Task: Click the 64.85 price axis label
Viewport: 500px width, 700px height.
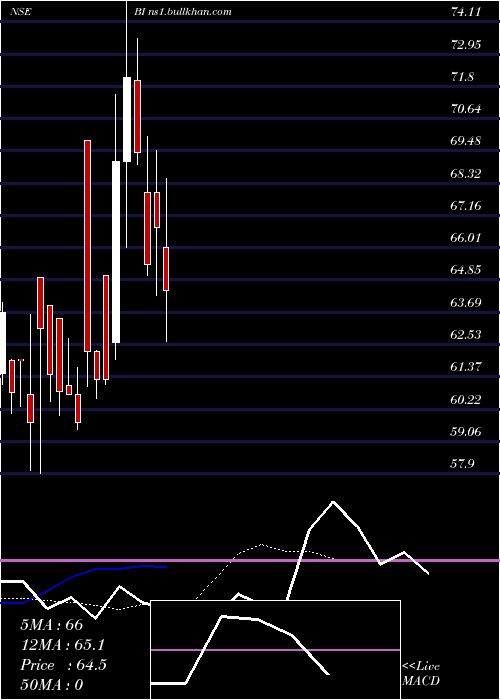Action: coord(466,270)
